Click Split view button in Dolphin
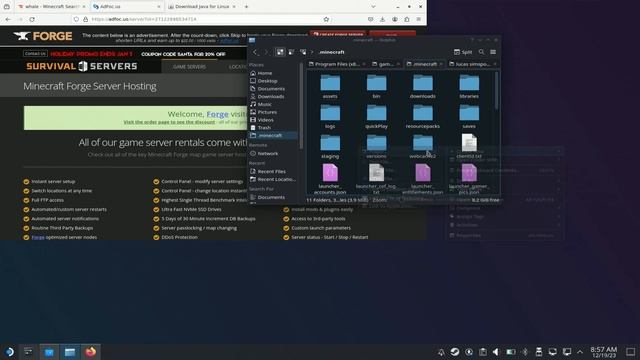640x360 pixels. 463,52
